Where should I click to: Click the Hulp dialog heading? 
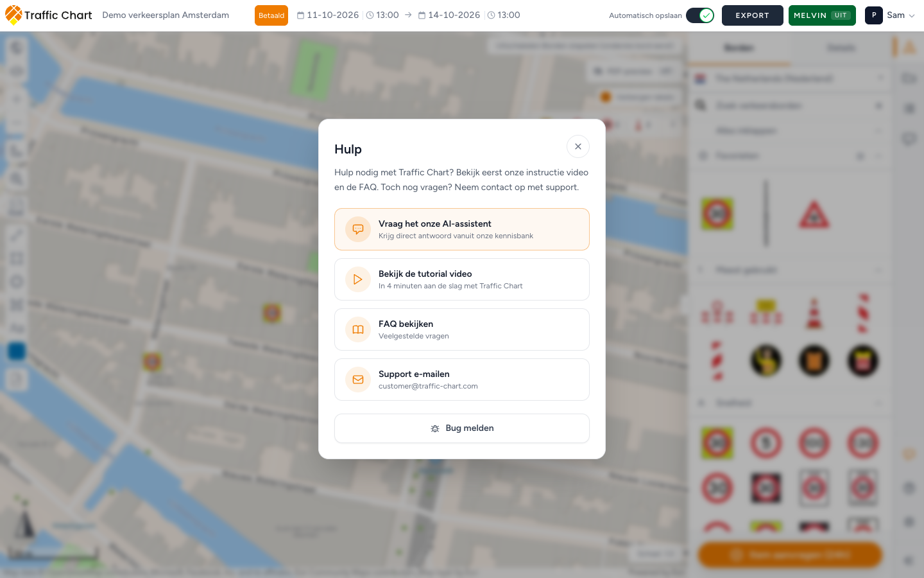348,149
